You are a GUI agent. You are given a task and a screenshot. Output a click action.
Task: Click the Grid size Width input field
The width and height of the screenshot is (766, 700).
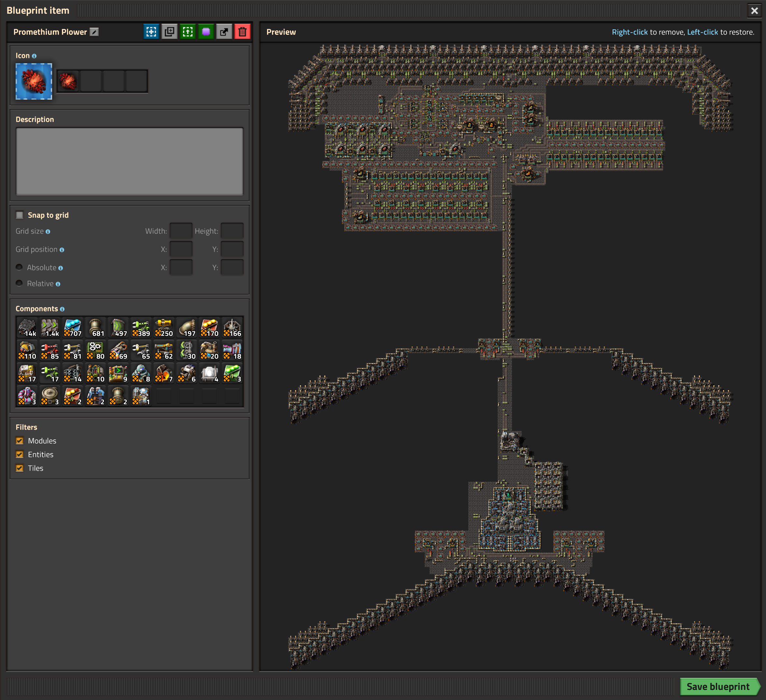(x=181, y=231)
